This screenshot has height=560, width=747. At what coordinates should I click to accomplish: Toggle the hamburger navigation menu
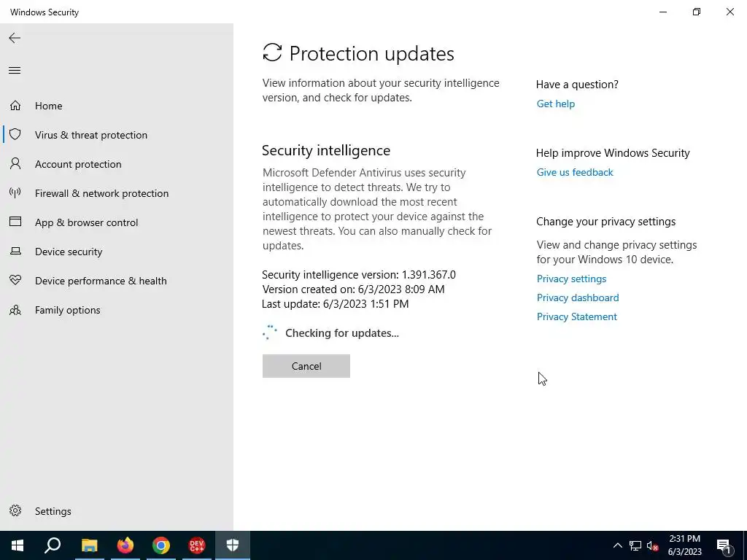click(x=15, y=71)
